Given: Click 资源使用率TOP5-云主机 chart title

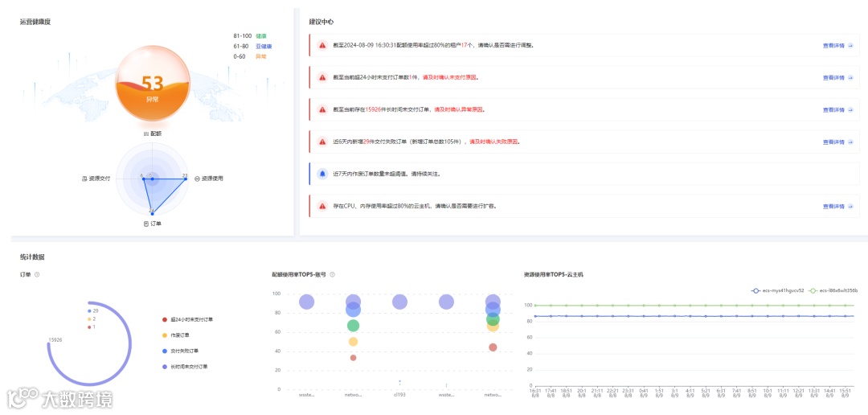Looking at the screenshot, I should pos(553,274).
